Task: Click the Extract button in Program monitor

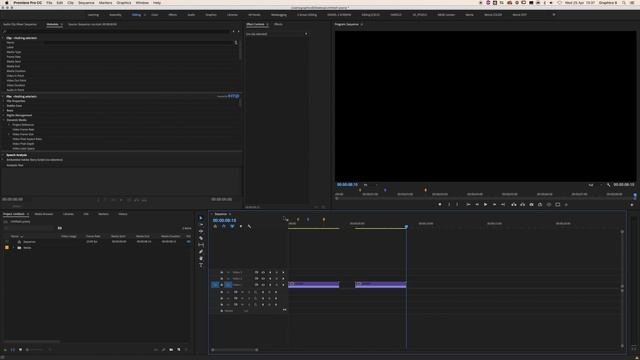Action: click(522, 204)
